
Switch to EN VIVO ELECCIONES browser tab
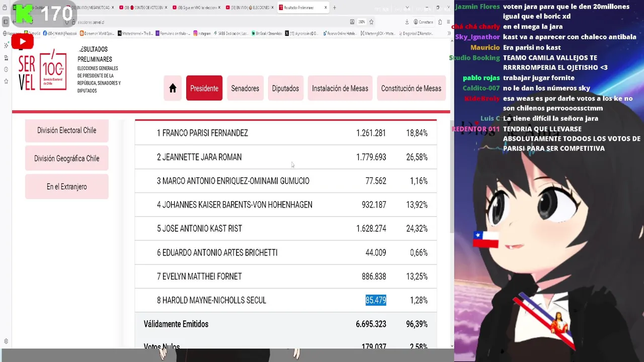(250, 8)
